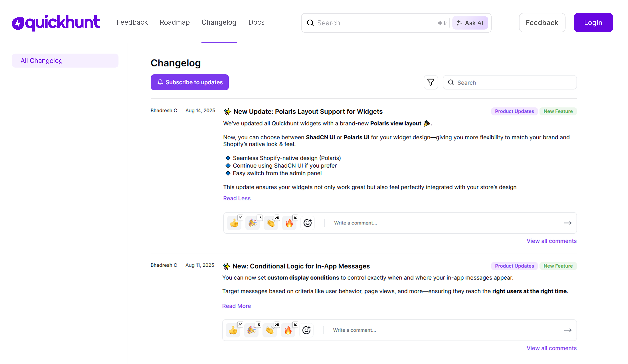Viewport: 628px width, 364px height.
Task: React clapping hands on Conditional Logic post
Action: pyautogui.click(x=270, y=330)
